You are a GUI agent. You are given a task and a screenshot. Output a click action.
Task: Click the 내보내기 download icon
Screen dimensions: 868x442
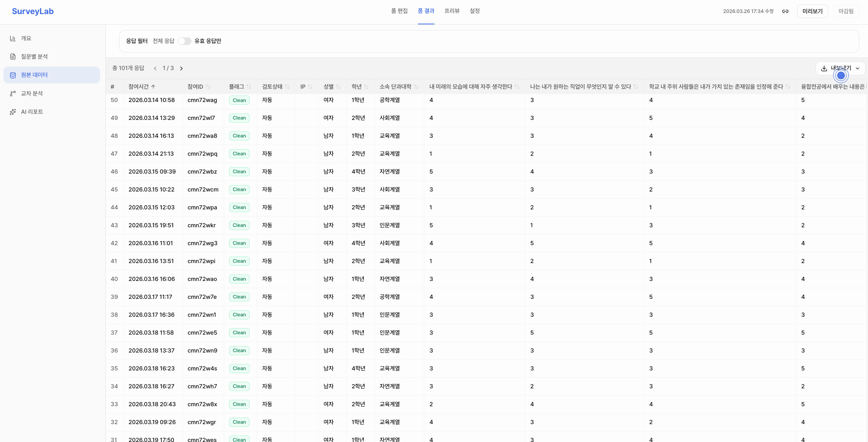[x=824, y=69]
